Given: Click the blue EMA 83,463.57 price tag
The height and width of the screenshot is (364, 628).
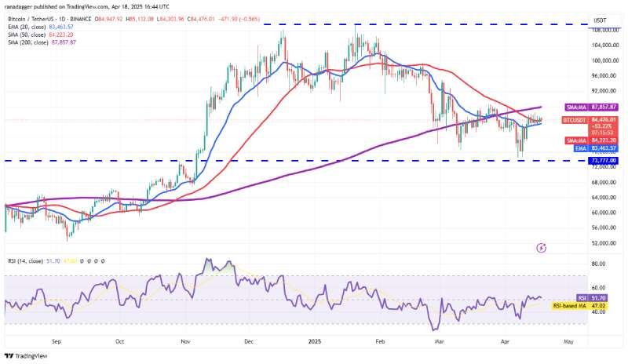Looking at the screenshot, I should click(596, 148).
